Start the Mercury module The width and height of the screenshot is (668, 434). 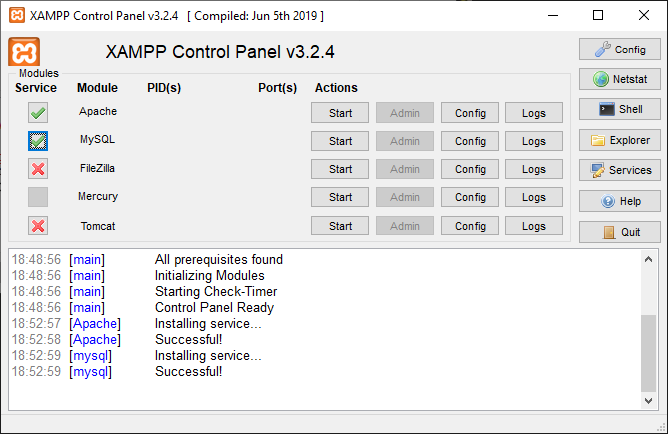340,197
